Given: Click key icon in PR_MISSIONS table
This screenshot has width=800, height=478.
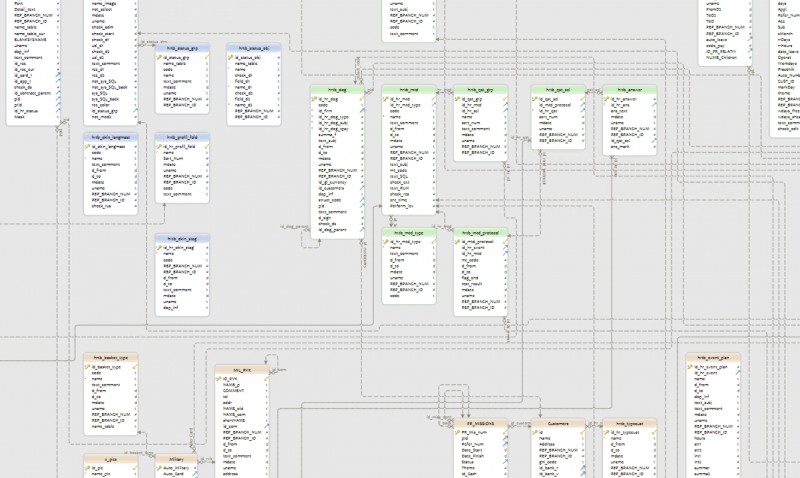Looking at the screenshot, I should coord(457,432).
